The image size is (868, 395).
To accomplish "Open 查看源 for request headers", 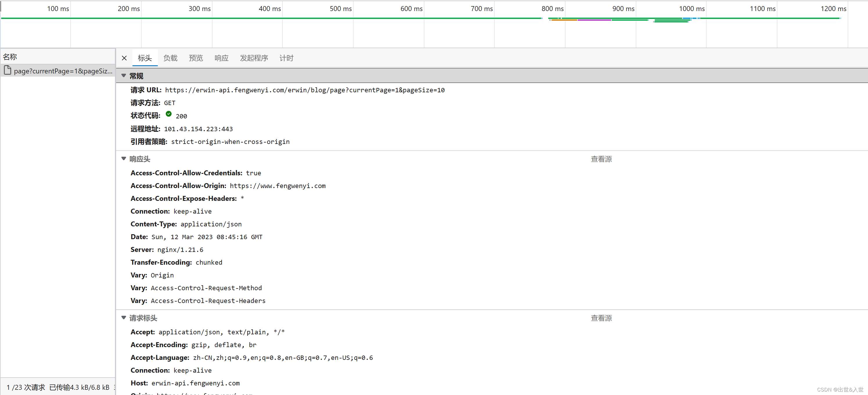I will (601, 318).
